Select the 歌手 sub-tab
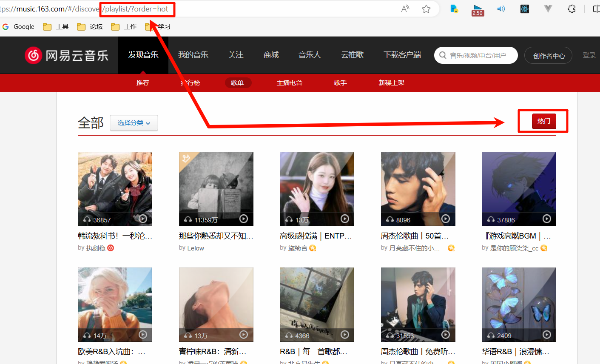 [340, 83]
